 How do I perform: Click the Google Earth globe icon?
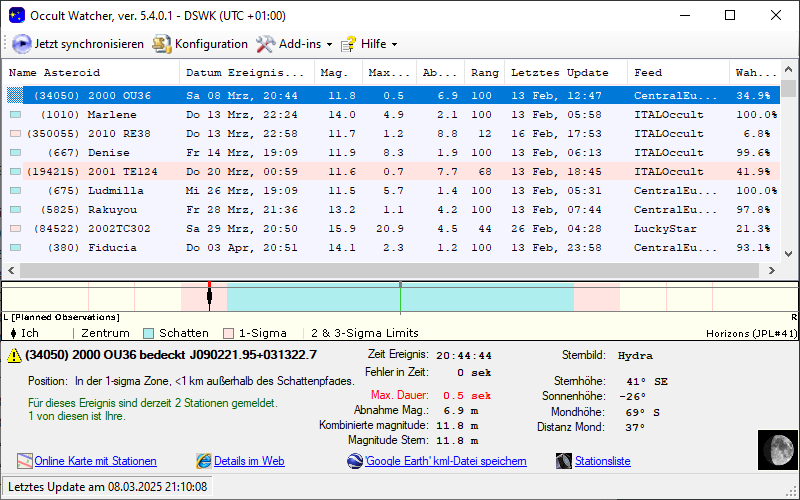point(354,461)
